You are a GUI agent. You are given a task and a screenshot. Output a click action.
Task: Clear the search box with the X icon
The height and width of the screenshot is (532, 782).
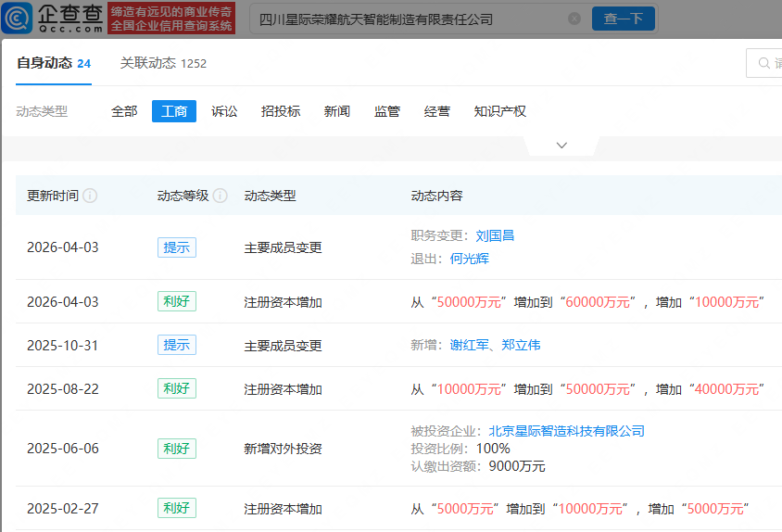(574, 19)
